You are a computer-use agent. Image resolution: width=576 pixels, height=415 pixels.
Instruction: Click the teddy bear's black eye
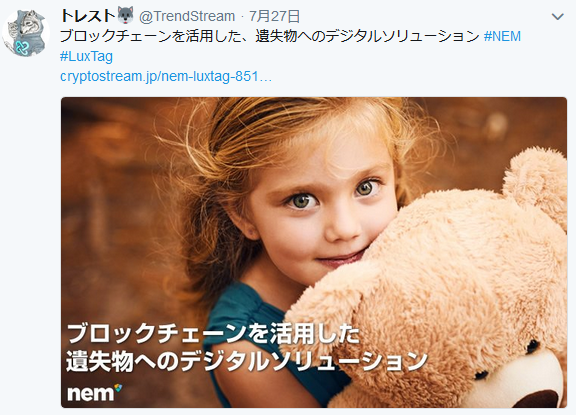point(532,347)
